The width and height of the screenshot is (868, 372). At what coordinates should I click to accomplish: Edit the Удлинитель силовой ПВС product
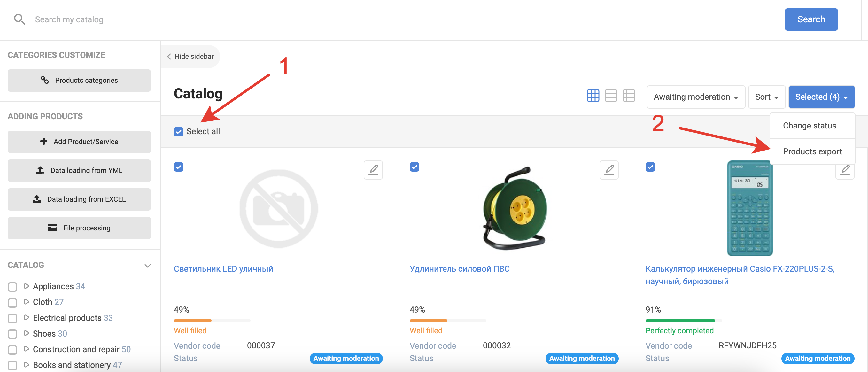tap(609, 169)
